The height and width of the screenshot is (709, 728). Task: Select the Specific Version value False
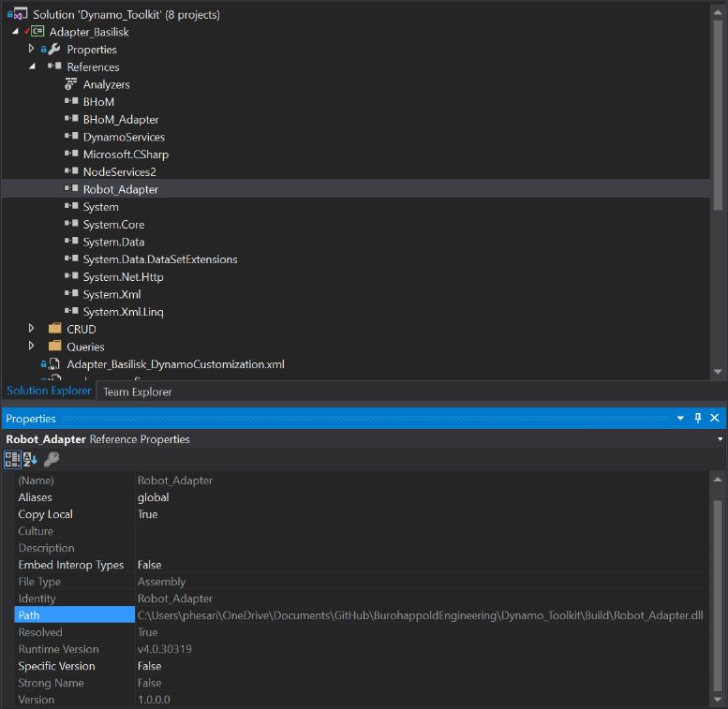tap(149, 666)
